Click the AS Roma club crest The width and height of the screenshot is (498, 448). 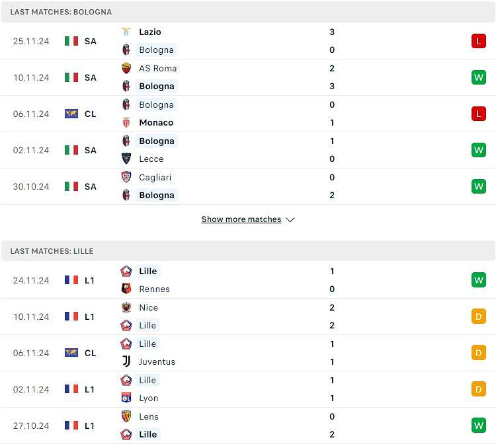pos(126,68)
